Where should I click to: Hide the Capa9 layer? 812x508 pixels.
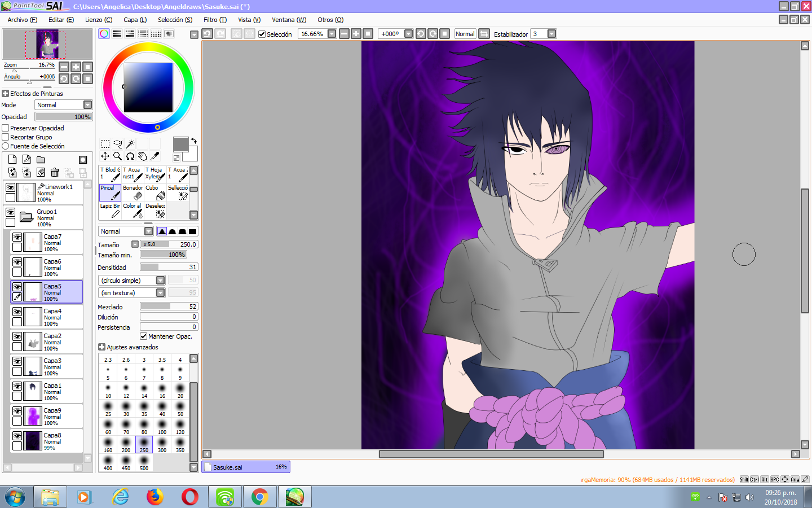(x=17, y=411)
